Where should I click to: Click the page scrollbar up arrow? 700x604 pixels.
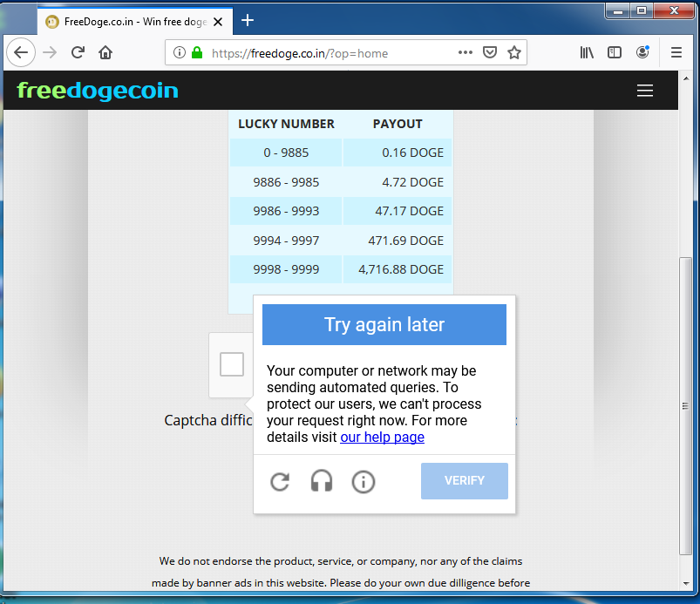686,78
